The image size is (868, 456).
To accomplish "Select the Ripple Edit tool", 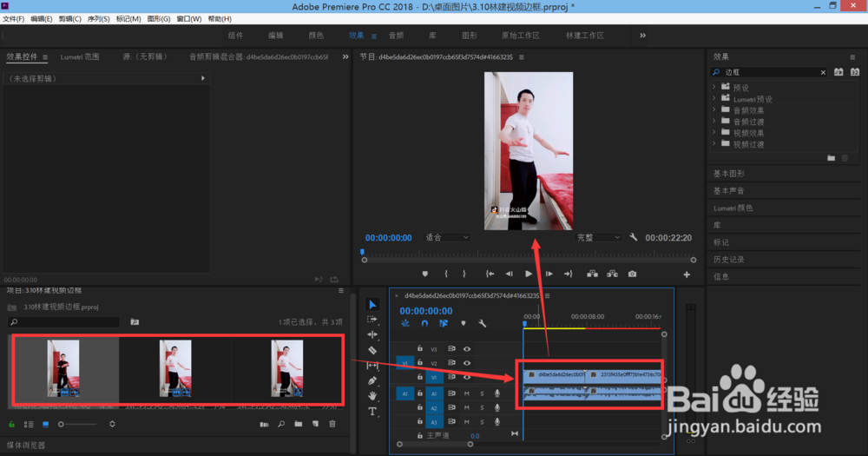I will (x=372, y=334).
